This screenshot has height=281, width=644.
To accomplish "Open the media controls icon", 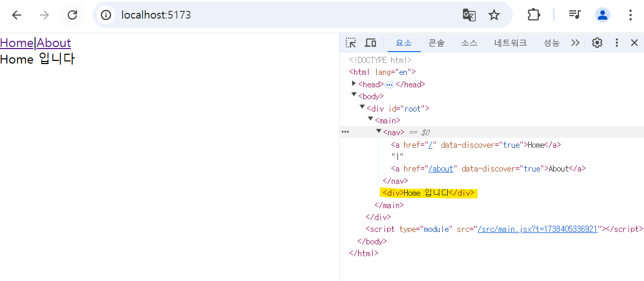I will coord(575,15).
